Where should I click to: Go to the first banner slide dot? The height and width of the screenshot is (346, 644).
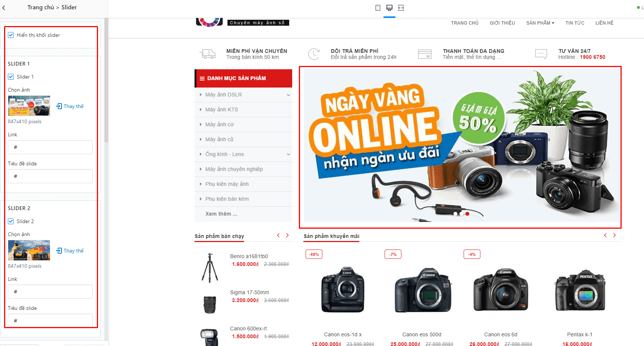455,214
